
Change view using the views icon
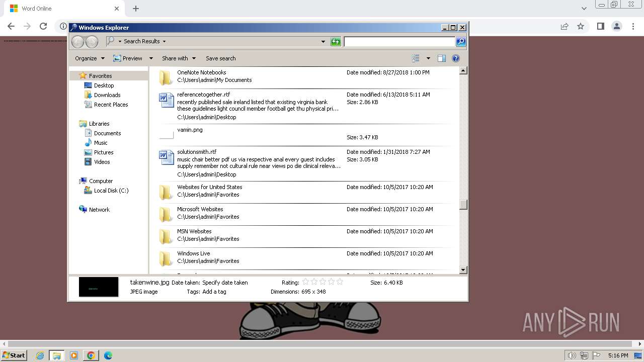click(x=416, y=58)
